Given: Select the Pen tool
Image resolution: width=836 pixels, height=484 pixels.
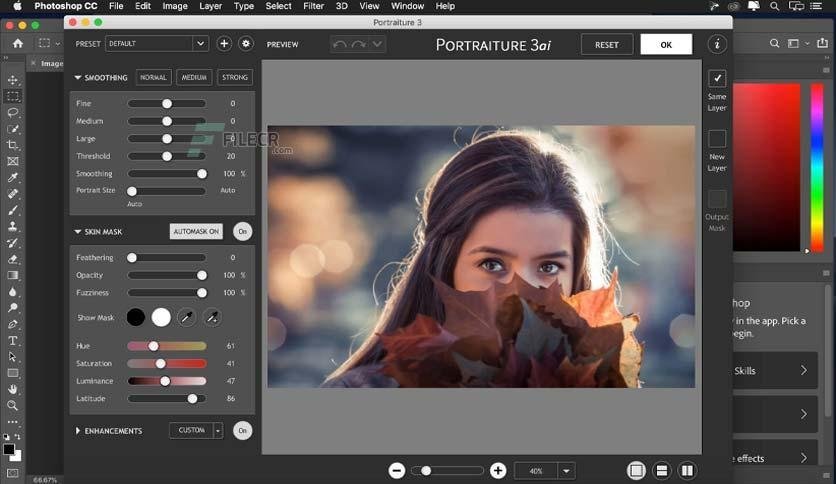Looking at the screenshot, I should pos(13,324).
